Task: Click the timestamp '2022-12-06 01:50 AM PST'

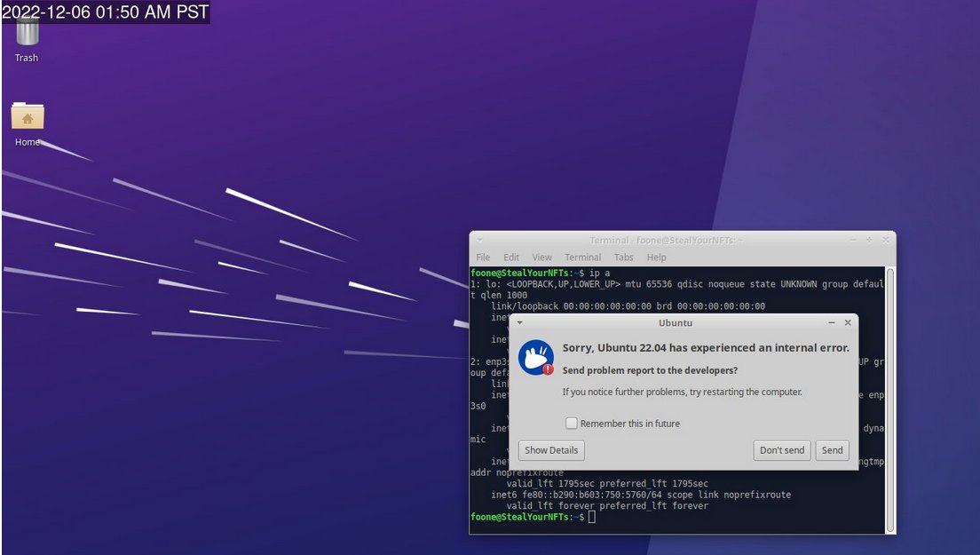Action: (105, 12)
